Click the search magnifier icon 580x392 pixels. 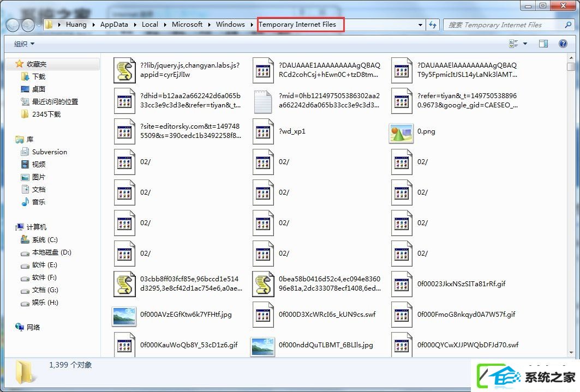568,25
